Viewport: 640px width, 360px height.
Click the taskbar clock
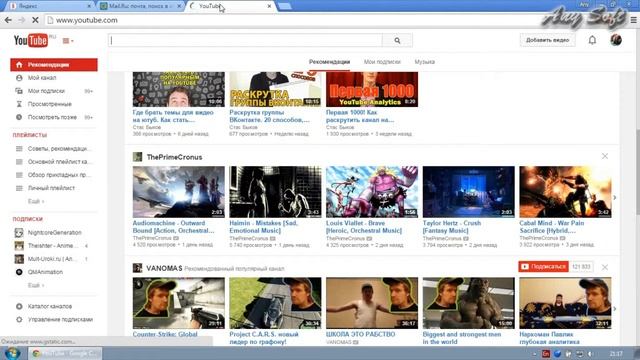tap(616, 354)
